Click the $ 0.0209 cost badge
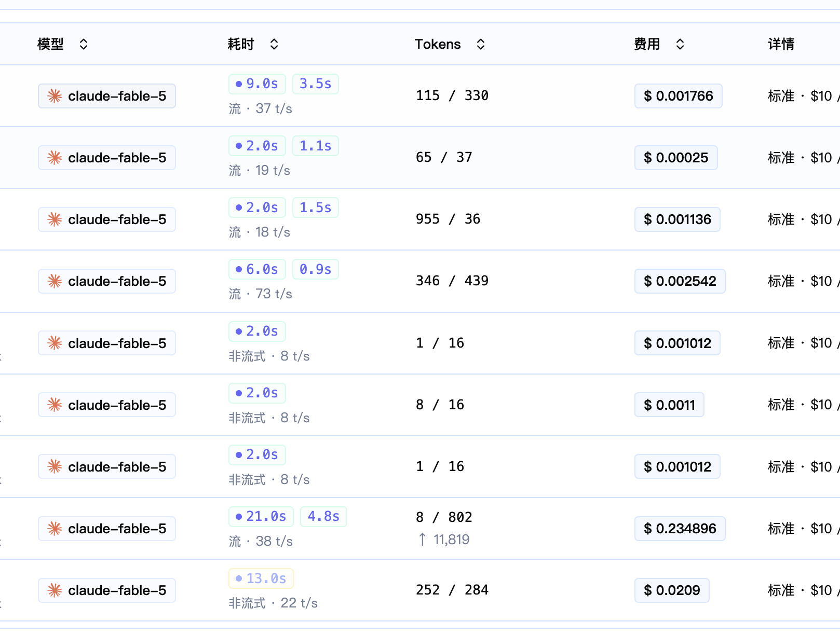This screenshot has height=636, width=840. tap(672, 590)
